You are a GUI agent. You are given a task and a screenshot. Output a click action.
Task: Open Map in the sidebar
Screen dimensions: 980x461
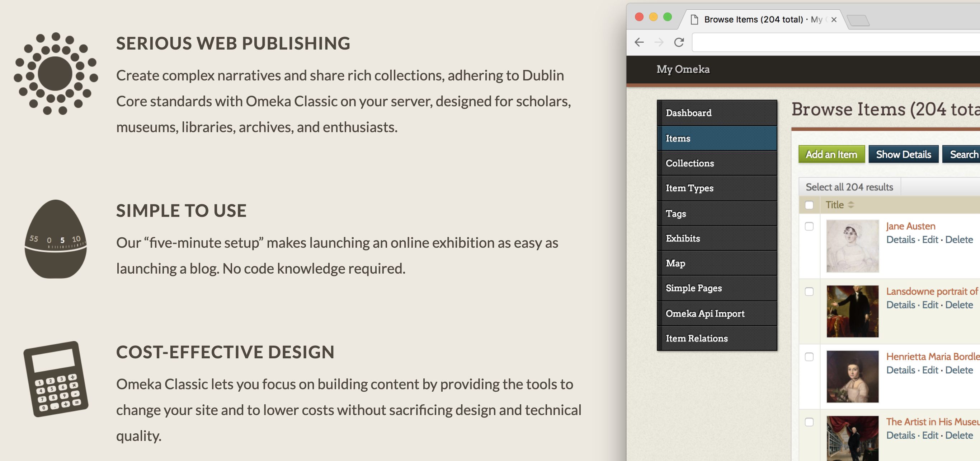(717, 263)
